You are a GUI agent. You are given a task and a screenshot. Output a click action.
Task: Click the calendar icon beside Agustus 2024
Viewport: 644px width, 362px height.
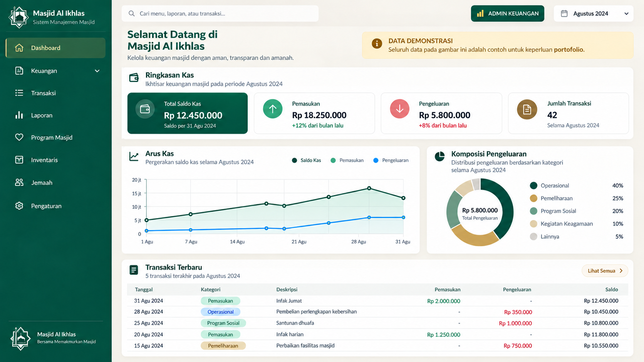click(564, 13)
